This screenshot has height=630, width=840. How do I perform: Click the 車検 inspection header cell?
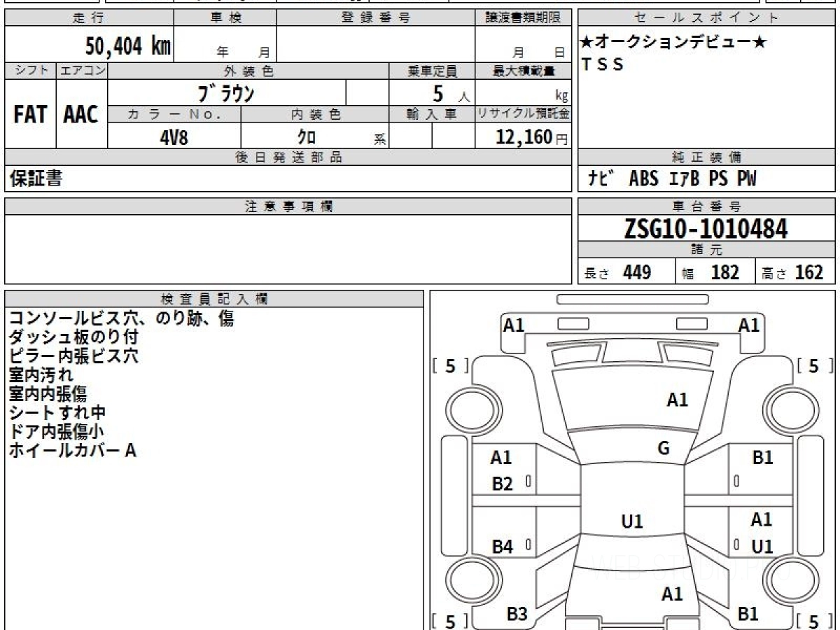tap(225, 18)
